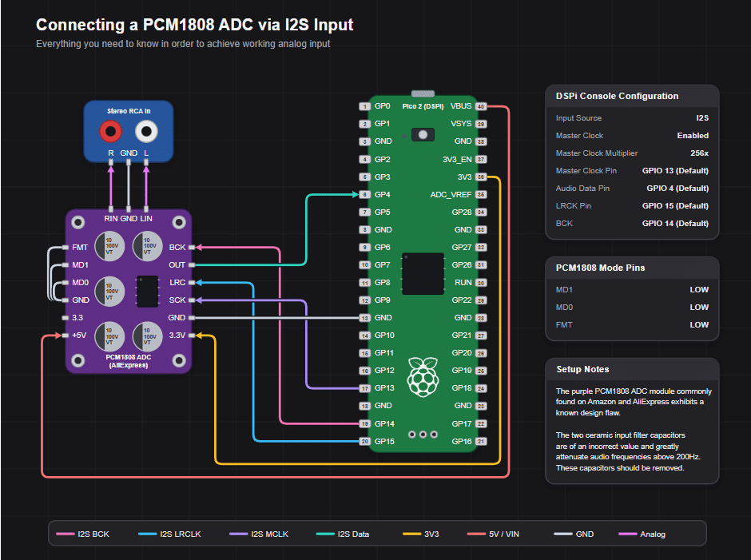Click the 'Setup Notes' panel heading
Image resolution: width=751 pixels, height=560 pixels.
582,369
